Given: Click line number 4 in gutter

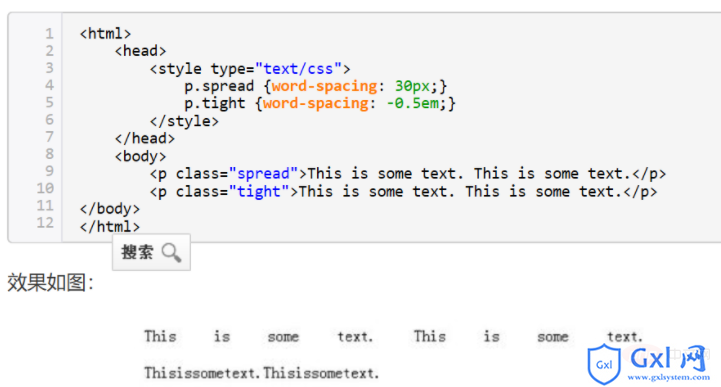Looking at the screenshot, I should tap(49, 85).
